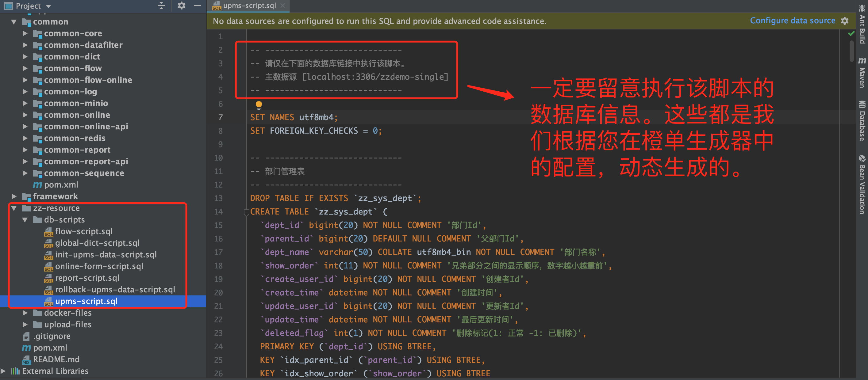Expand External Libraries node

[3, 371]
